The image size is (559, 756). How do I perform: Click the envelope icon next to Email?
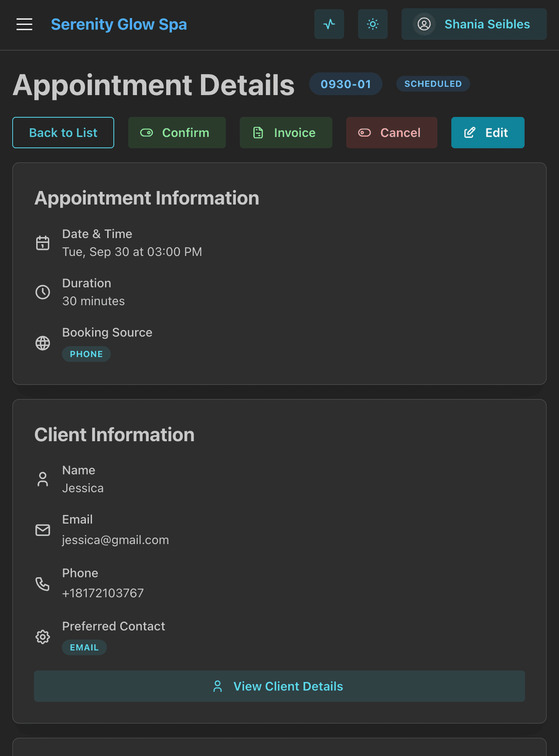pyautogui.click(x=42, y=530)
